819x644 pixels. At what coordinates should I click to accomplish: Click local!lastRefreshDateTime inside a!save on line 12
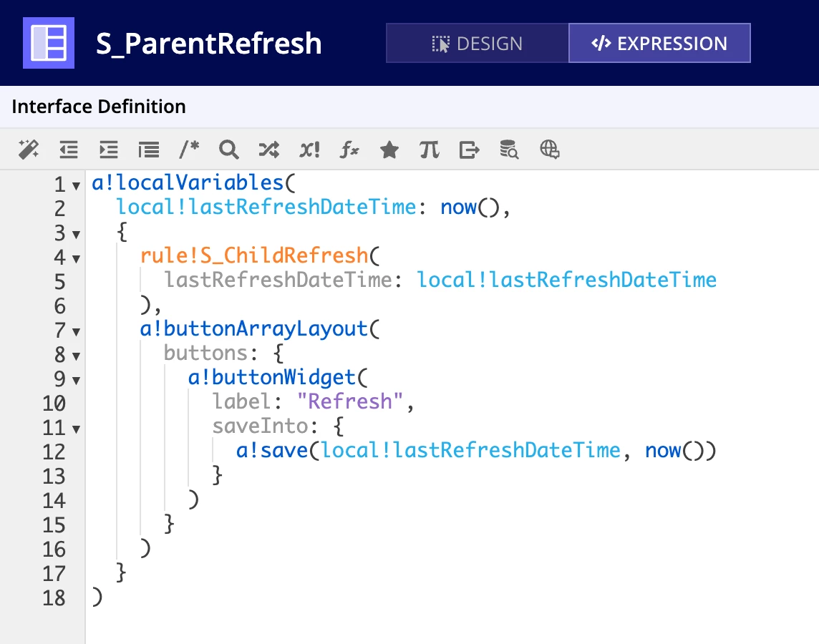tap(470, 450)
